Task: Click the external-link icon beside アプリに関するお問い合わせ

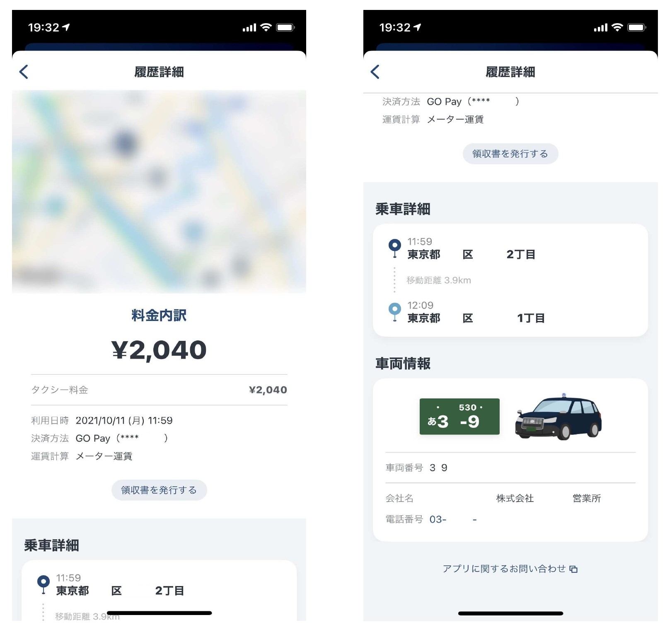Action: pyautogui.click(x=573, y=569)
